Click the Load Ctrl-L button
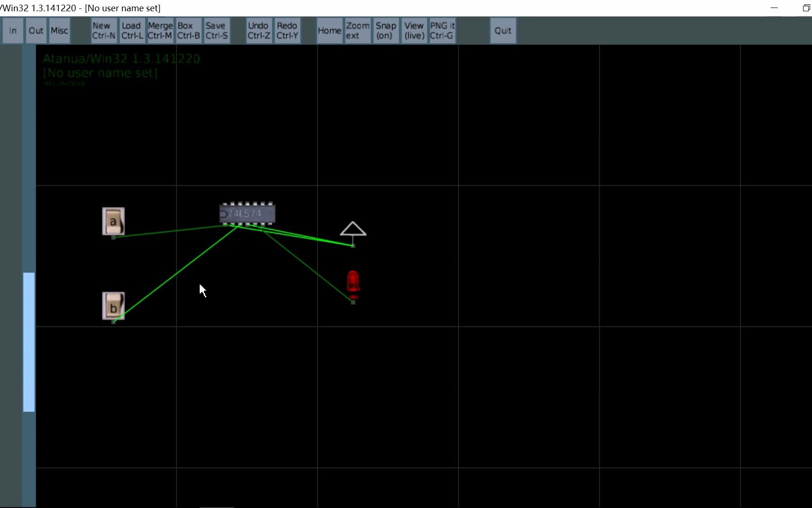 point(133,31)
